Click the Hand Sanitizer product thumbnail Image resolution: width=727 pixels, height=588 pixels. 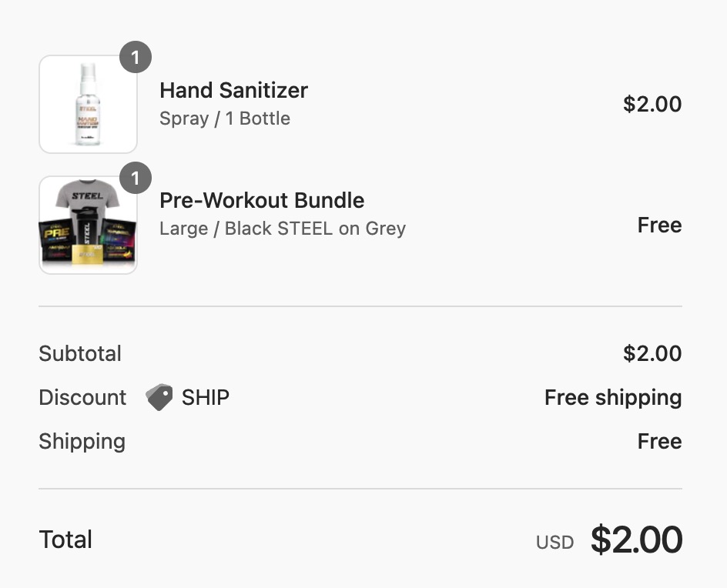[88, 105]
